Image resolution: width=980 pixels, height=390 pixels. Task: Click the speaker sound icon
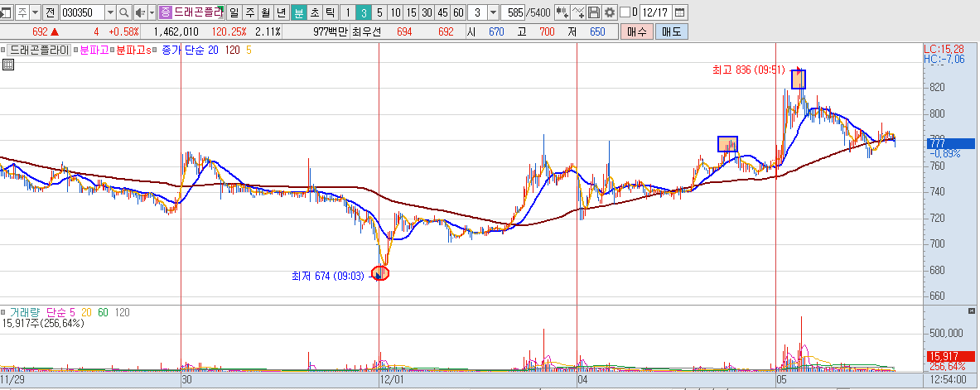click(140, 12)
